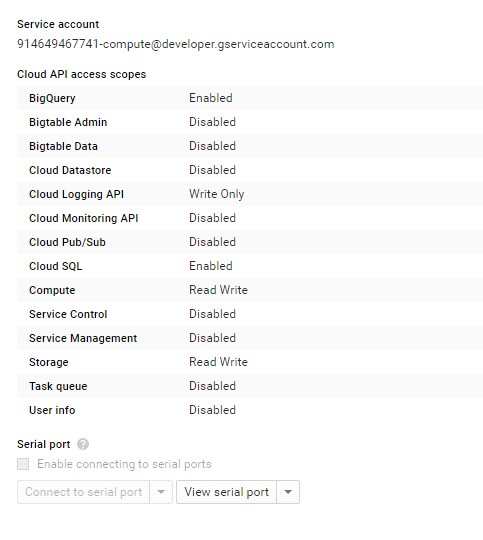
Task: Open Connect to serial port dropdown arrow
Action: click(161, 492)
